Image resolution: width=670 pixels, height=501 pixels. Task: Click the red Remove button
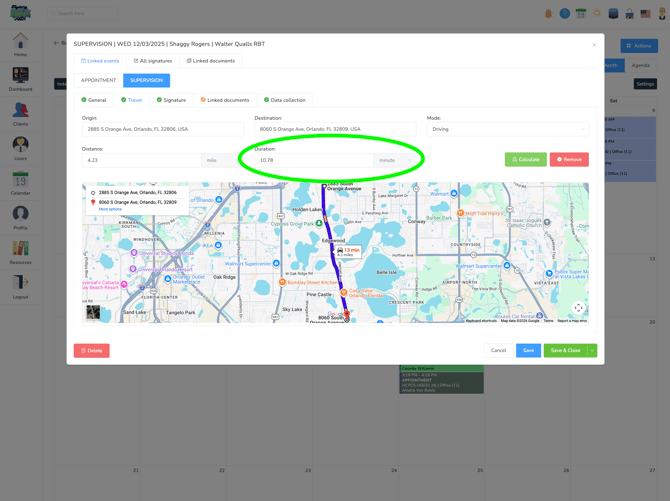pos(569,159)
